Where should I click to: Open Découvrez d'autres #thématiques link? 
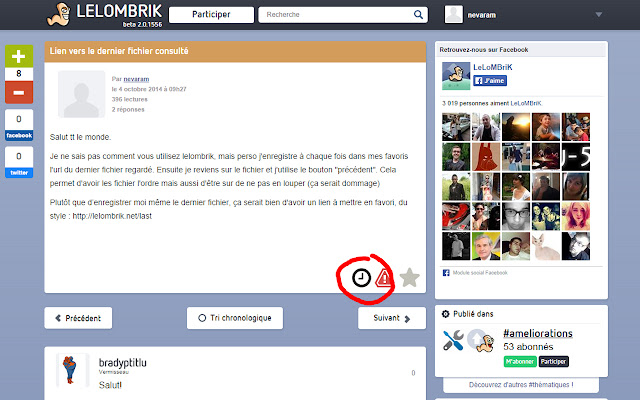521,384
